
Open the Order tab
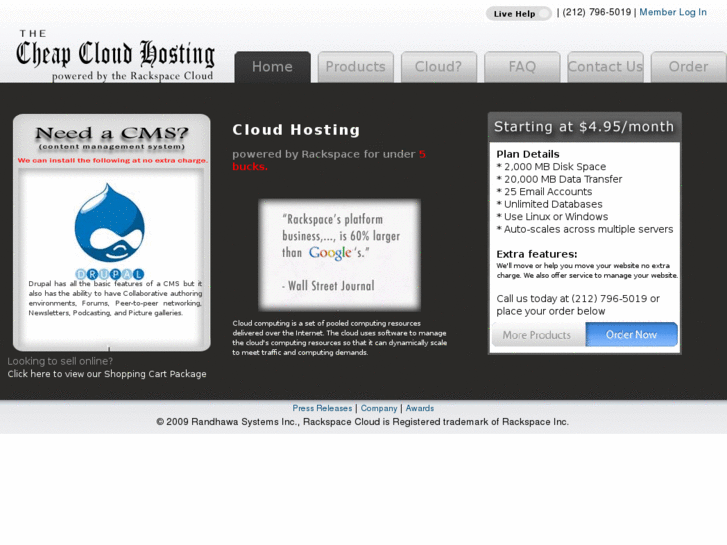[x=689, y=67]
